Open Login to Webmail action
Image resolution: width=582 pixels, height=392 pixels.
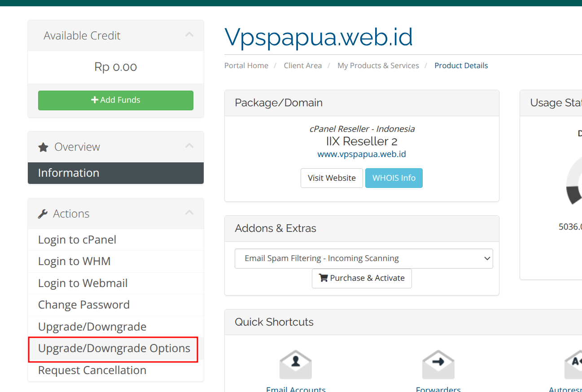[83, 283]
